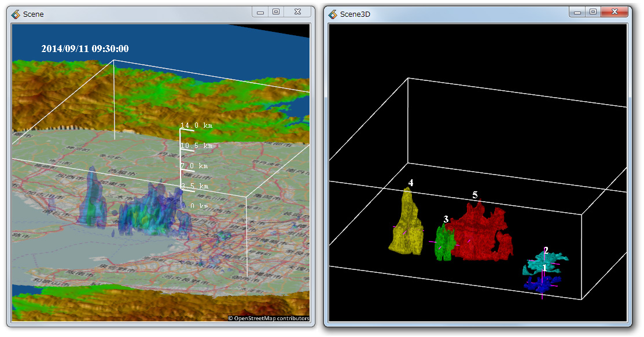Viewport: 644px width, 337px height.
Task: Select the cyan storm cell labeled 2
Action: [543, 264]
